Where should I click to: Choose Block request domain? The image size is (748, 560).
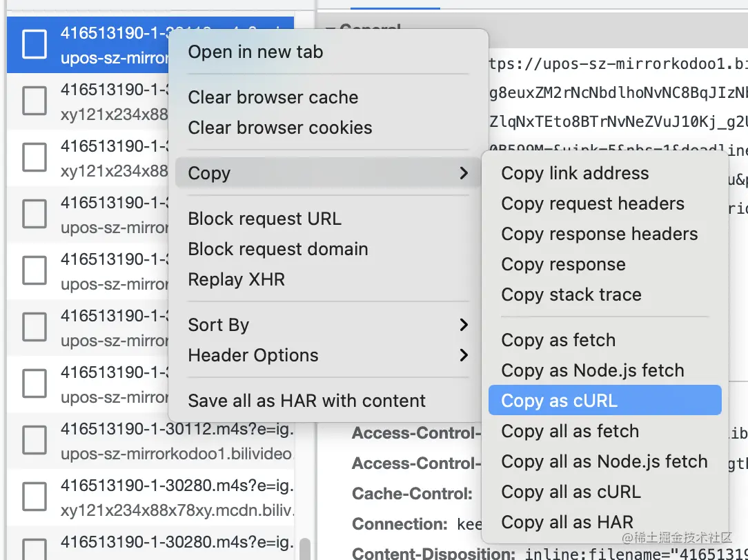[278, 249]
